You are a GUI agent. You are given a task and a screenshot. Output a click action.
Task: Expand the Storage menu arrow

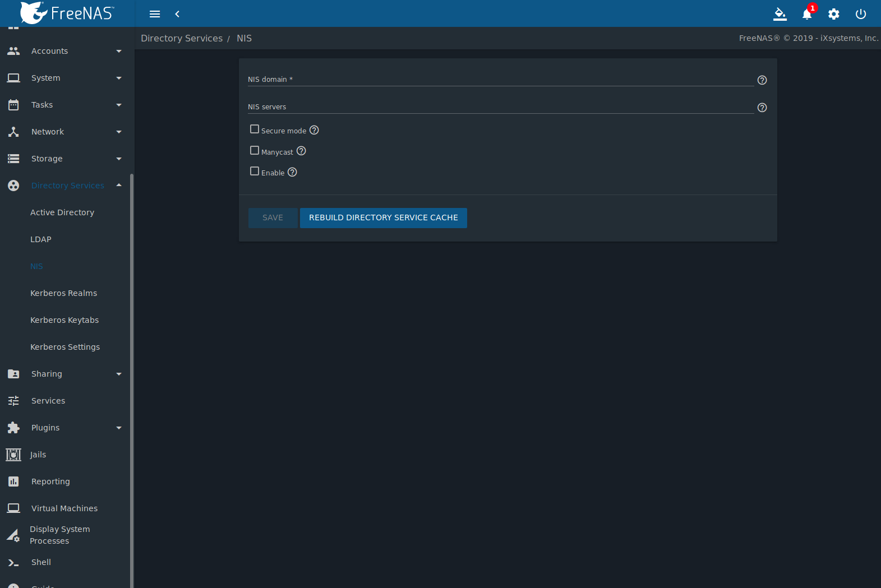click(119, 159)
